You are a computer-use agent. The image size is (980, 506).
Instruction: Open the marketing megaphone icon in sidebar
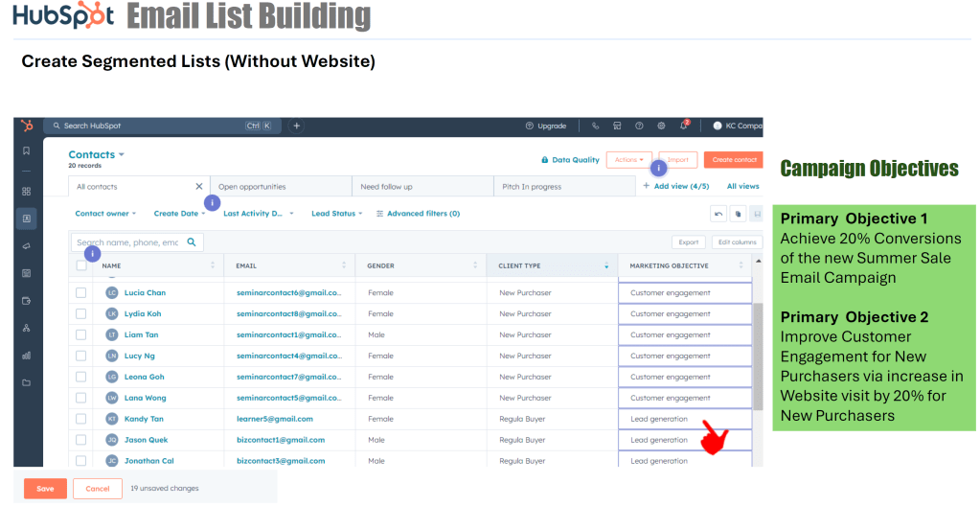tap(27, 246)
